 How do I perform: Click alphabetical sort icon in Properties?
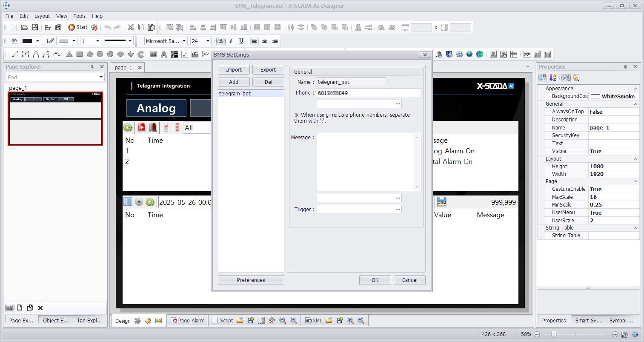pyautogui.click(x=553, y=78)
